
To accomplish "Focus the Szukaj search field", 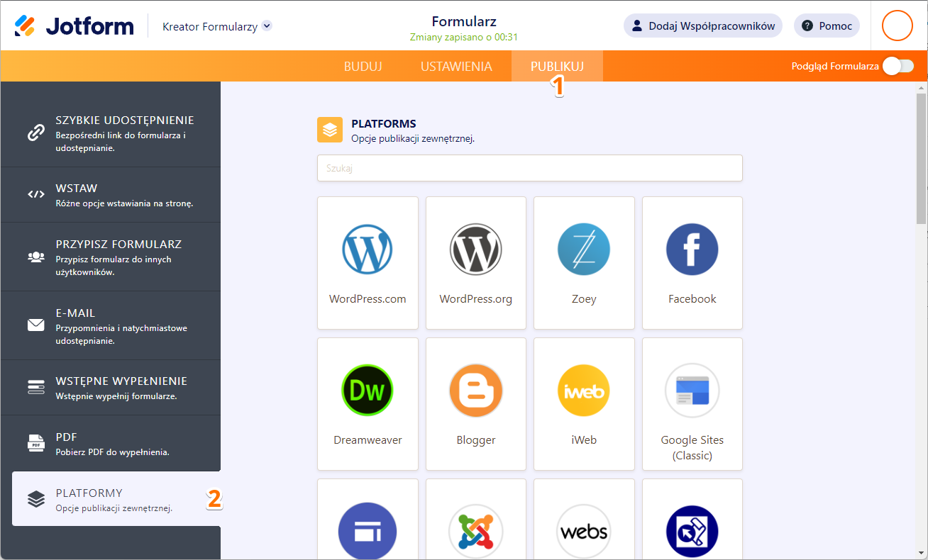I will coord(530,168).
